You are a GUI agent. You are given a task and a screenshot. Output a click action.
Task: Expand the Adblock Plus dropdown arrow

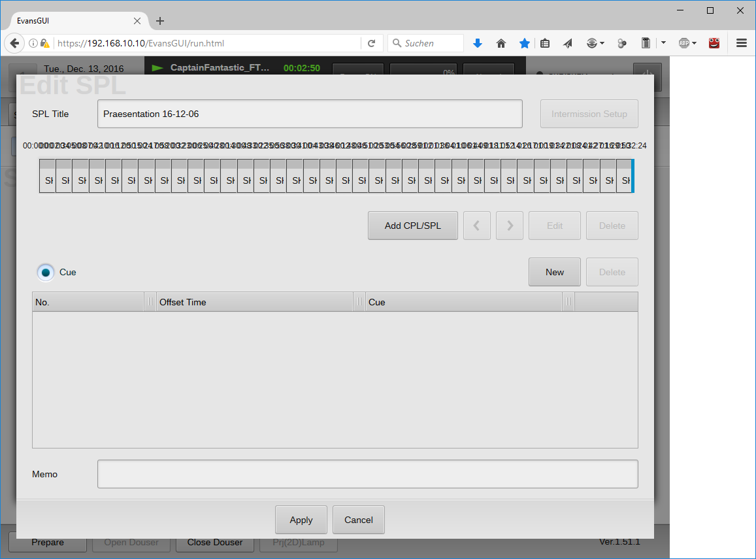click(694, 43)
